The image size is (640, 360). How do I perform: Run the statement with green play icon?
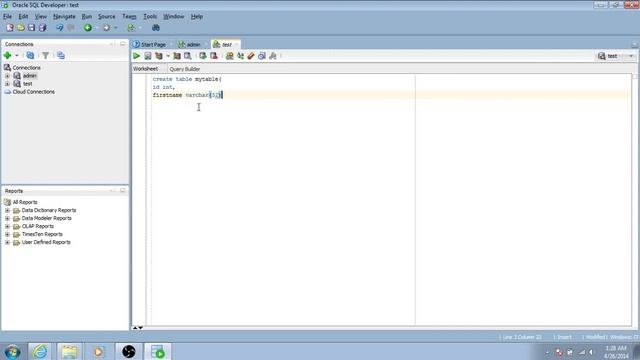point(136,56)
